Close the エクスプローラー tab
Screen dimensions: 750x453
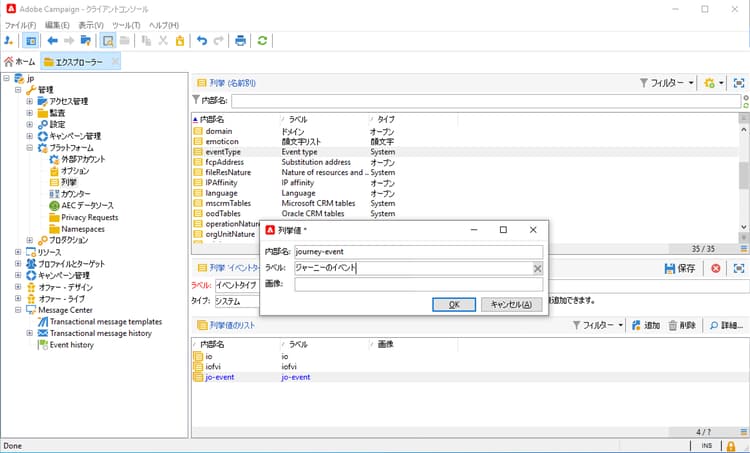[x=115, y=62]
